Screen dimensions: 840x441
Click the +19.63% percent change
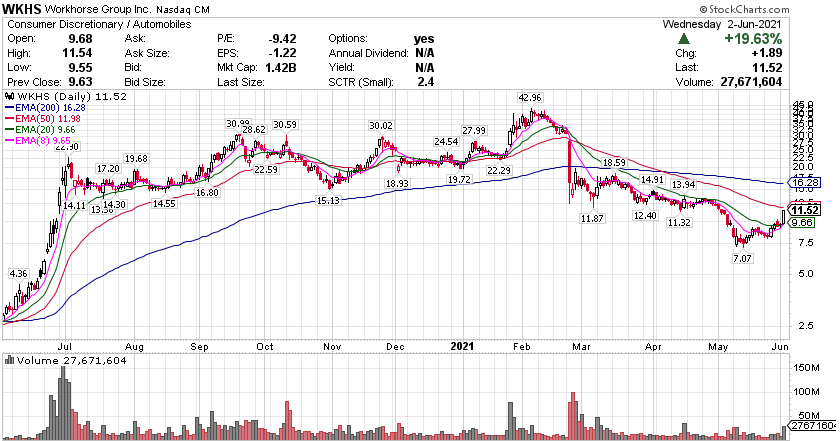coord(753,39)
